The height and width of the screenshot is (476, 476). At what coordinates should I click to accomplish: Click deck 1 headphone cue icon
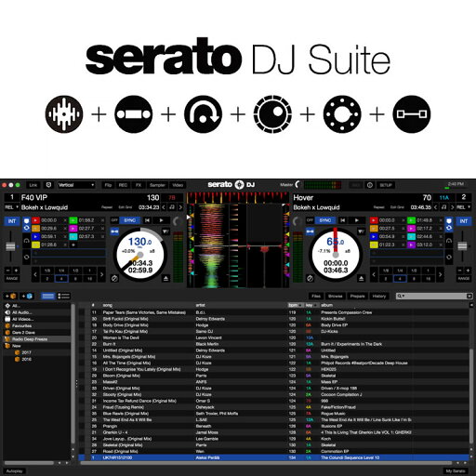(27, 241)
